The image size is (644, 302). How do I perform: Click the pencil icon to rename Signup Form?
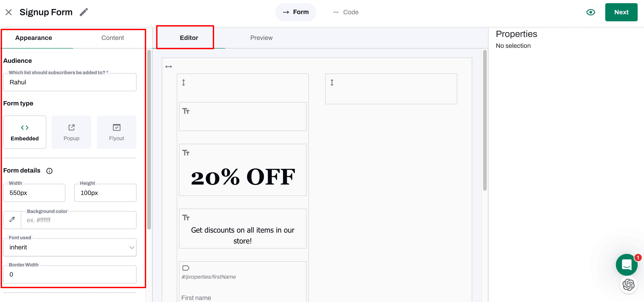[84, 12]
